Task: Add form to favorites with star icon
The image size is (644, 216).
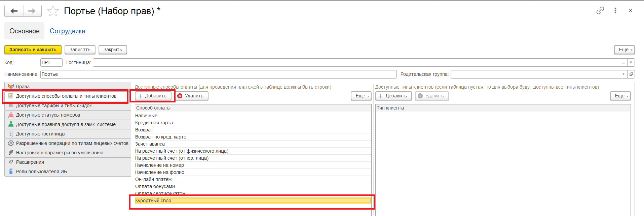Action: click(53, 11)
